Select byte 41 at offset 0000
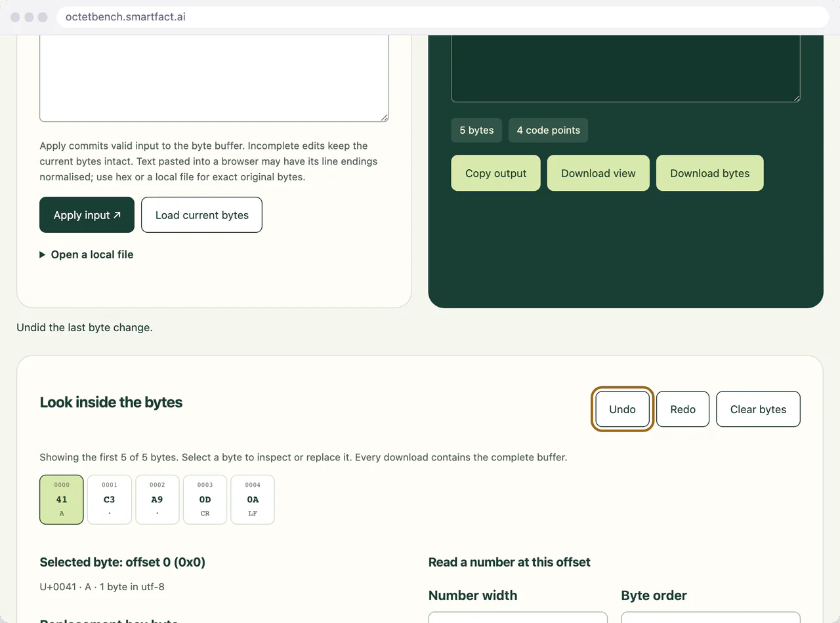The height and width of the screenshot is (623, 840). (x=62, y=500)
